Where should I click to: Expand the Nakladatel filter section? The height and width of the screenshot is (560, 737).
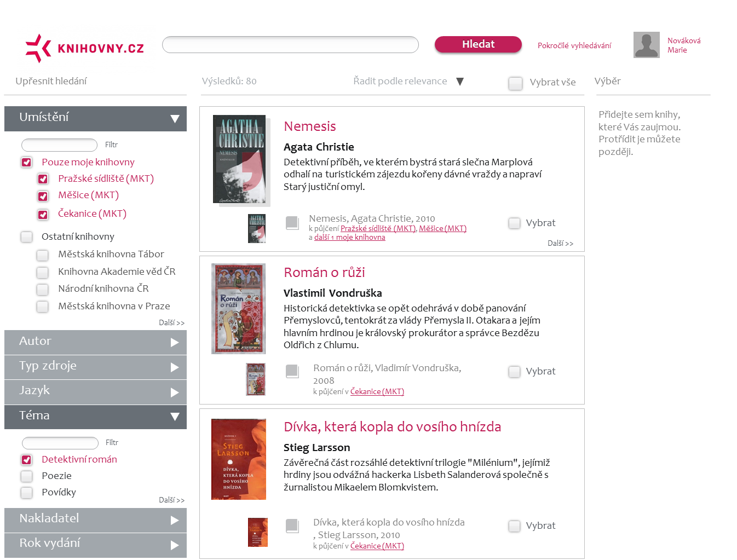(95, 520)
